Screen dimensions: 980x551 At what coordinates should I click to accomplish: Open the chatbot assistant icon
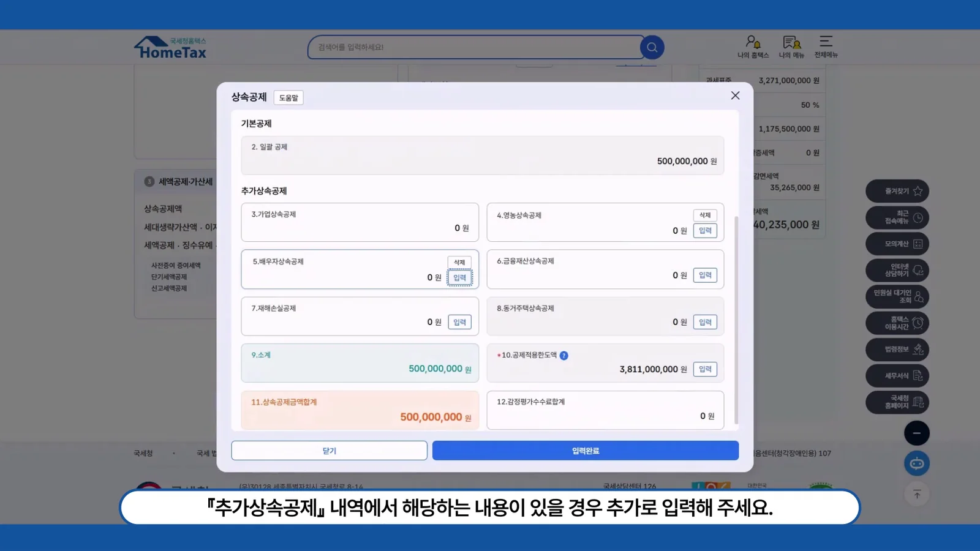[917, 463]
